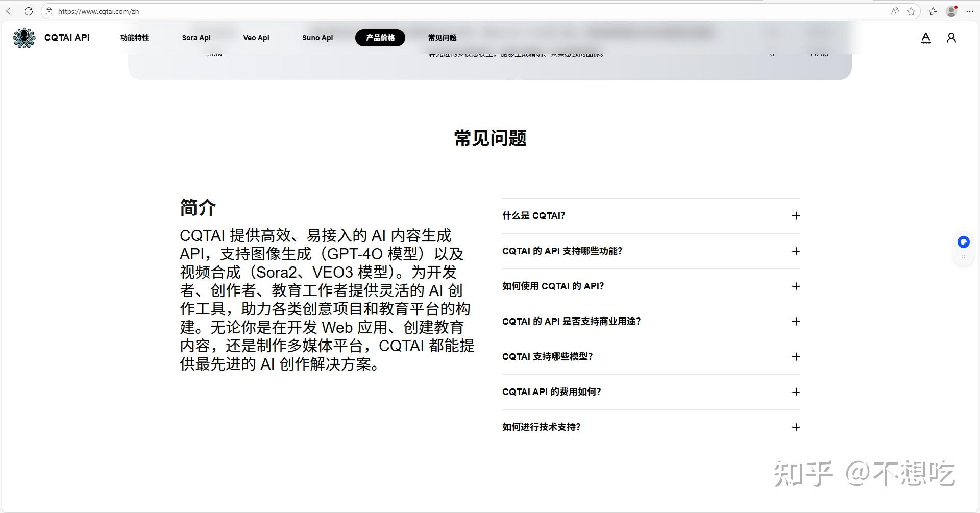980x513 pixels.
Task: Open the browser profile avatar with notification dot
Action: coord(951,11)
